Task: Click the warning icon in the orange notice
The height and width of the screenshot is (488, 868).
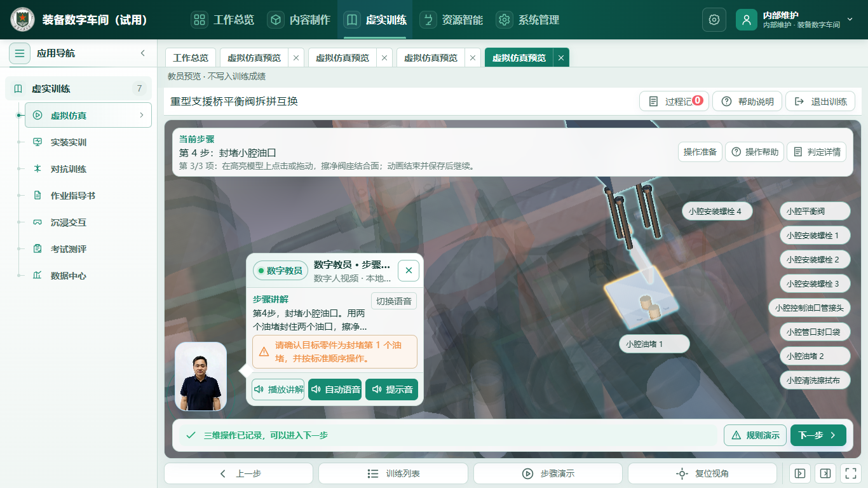Action: tap(264, 351)
